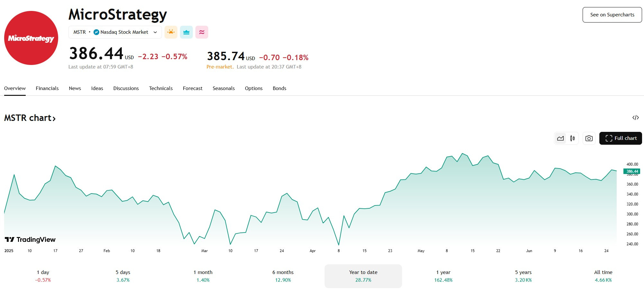Select the 5 years time range
Image resolution: width=644 pixels, height=292 pixels.
(523, 276)
